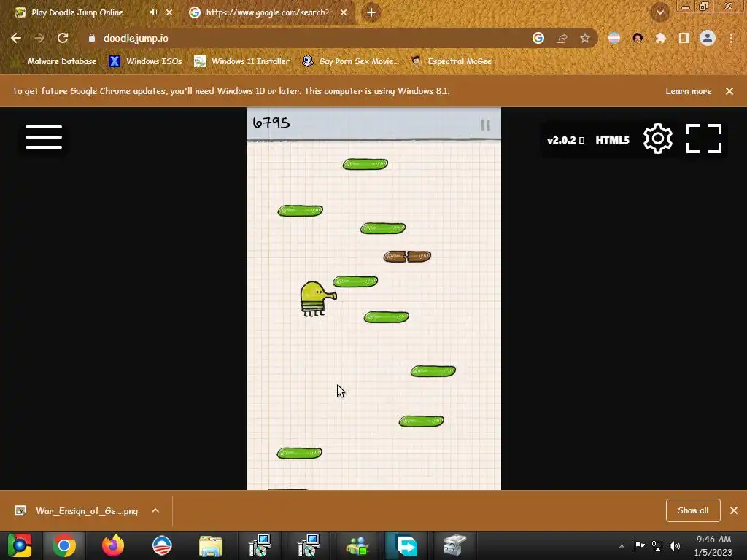The width and height of the screenshot is (747, 560).
Task: Pause the Doodle Jump game
Action: 485,125
